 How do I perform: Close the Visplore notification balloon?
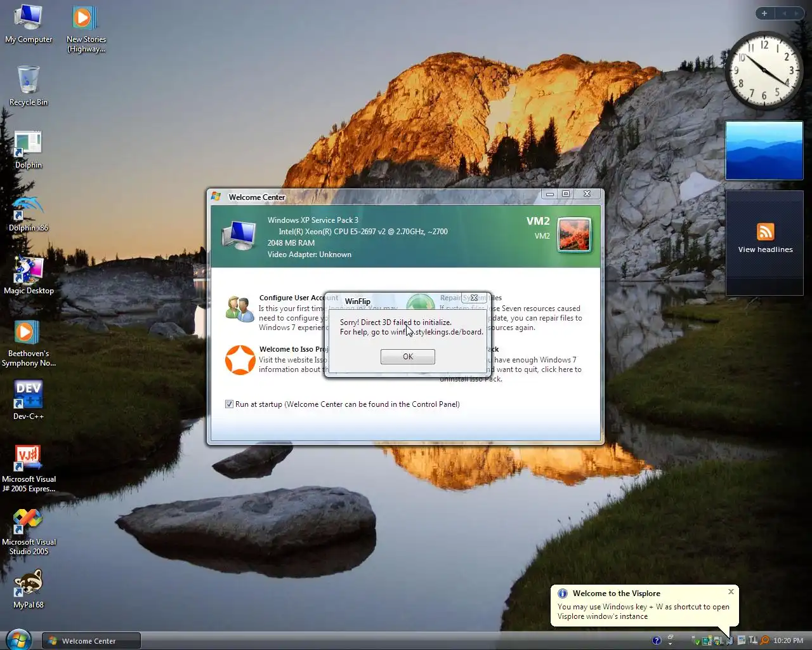coord(731,592)
